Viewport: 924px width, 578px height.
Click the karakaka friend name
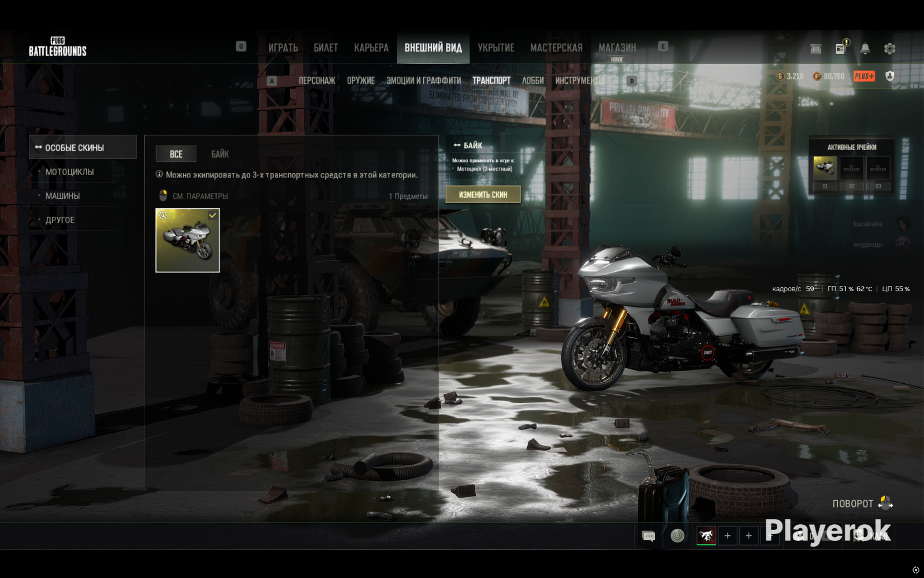click(x=867, y=224)
